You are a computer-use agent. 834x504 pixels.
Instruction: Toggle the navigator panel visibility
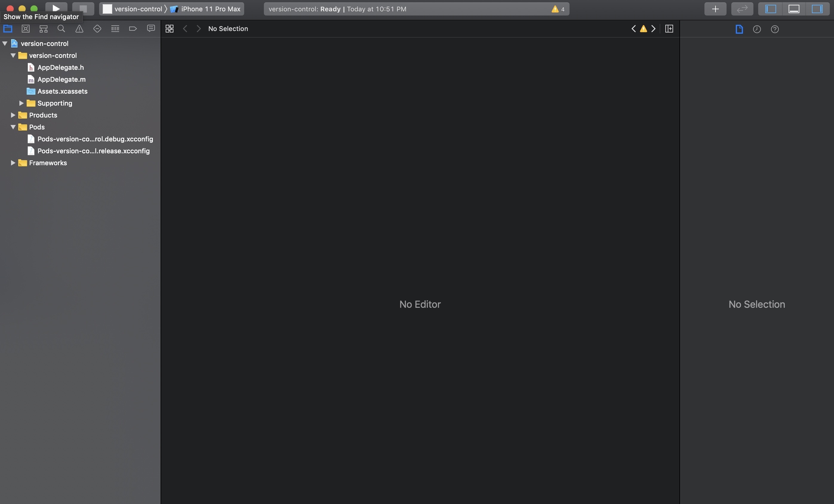pos(771,9)
